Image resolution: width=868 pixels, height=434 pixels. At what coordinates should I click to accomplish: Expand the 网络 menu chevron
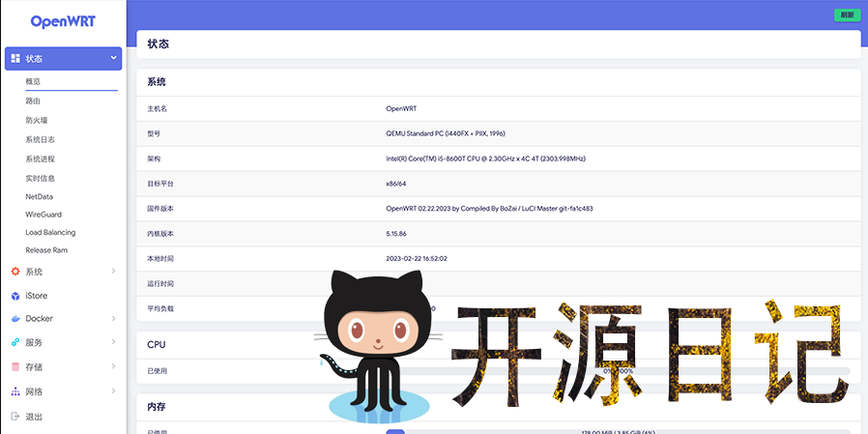[113, 391]
